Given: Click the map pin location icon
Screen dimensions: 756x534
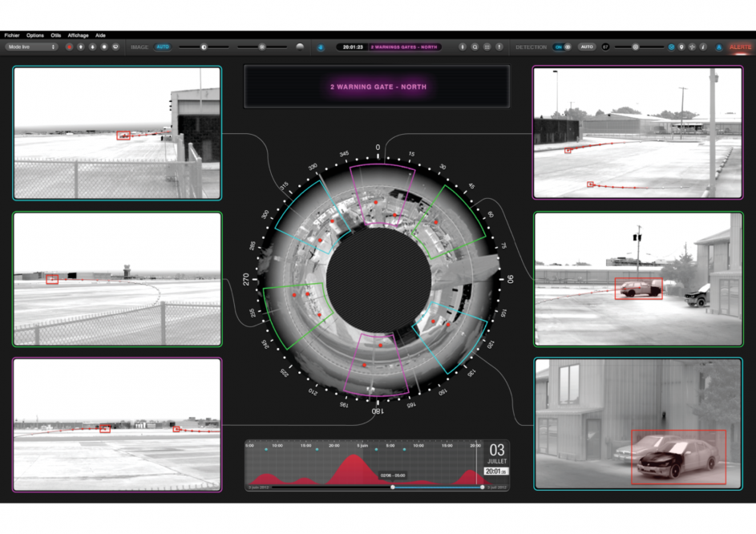Looking at the screenshot, I should point(681,47).
